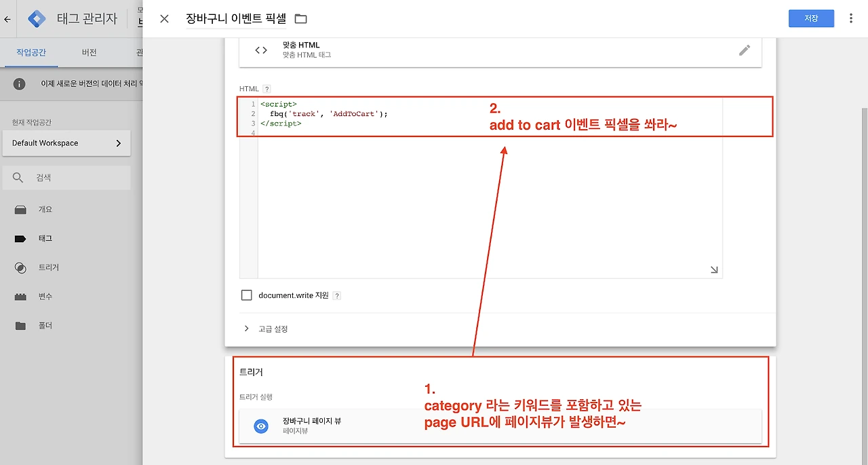The height and width of the screenshot is (465, 868).
Task: Open 트리거 triggers in sidebar
Action: (x=48, y=267)
